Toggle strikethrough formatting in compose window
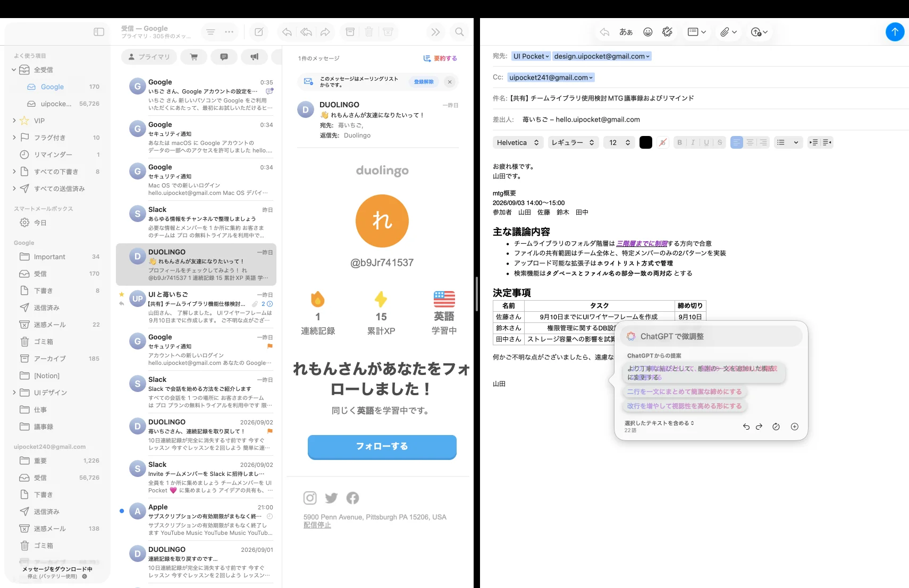Screen dimensions: 909x588 tap(720, 142)
